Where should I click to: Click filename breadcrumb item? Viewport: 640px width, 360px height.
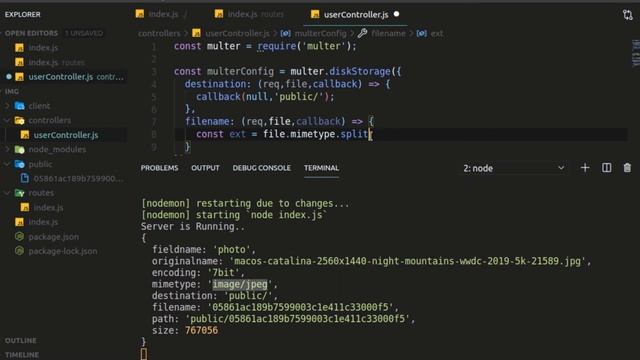pyautogui.click(x=388, y=33)
